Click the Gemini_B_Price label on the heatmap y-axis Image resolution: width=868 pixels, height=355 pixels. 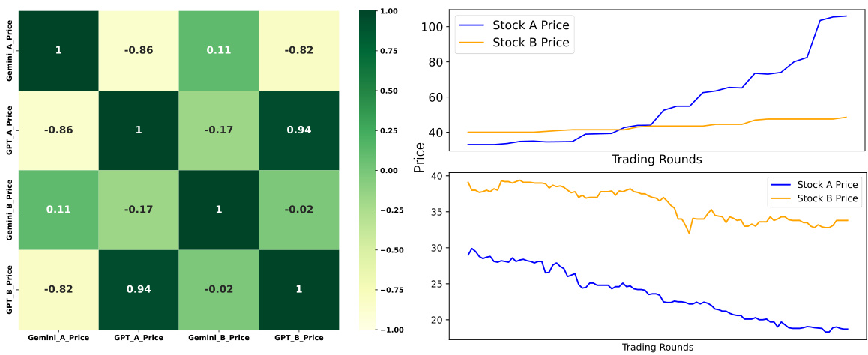coord(9,210)
